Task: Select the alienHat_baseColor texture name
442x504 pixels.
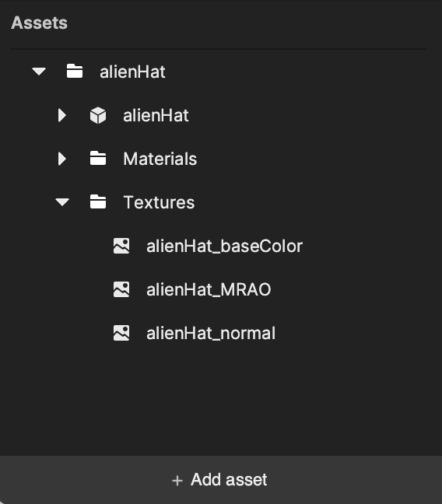Action: (x=224, y=247)
